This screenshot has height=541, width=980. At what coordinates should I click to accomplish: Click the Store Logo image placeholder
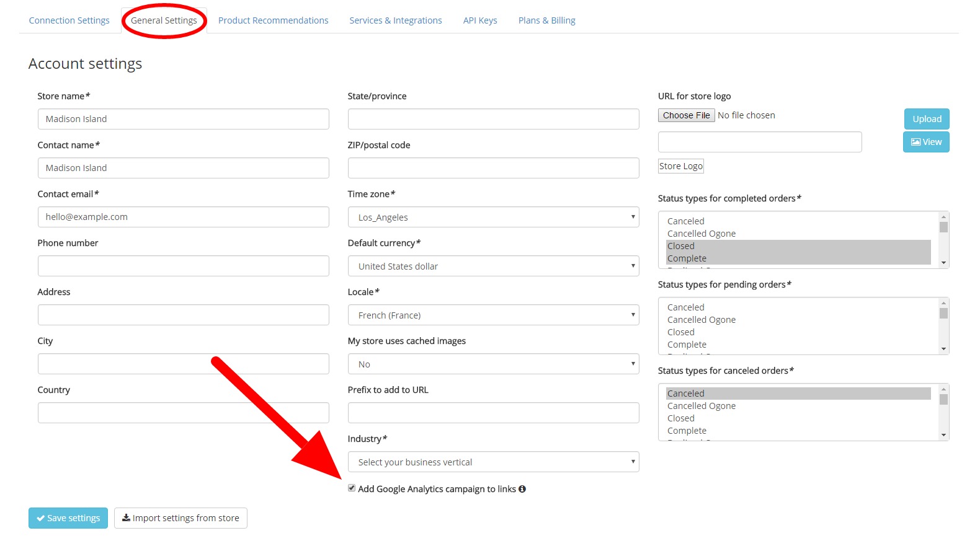[681, 166]
